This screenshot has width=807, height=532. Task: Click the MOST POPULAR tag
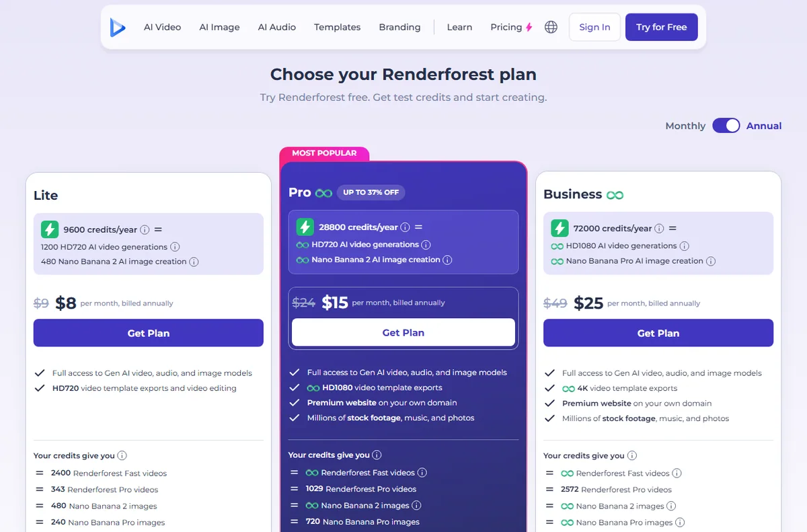click(x=324, y=153)
